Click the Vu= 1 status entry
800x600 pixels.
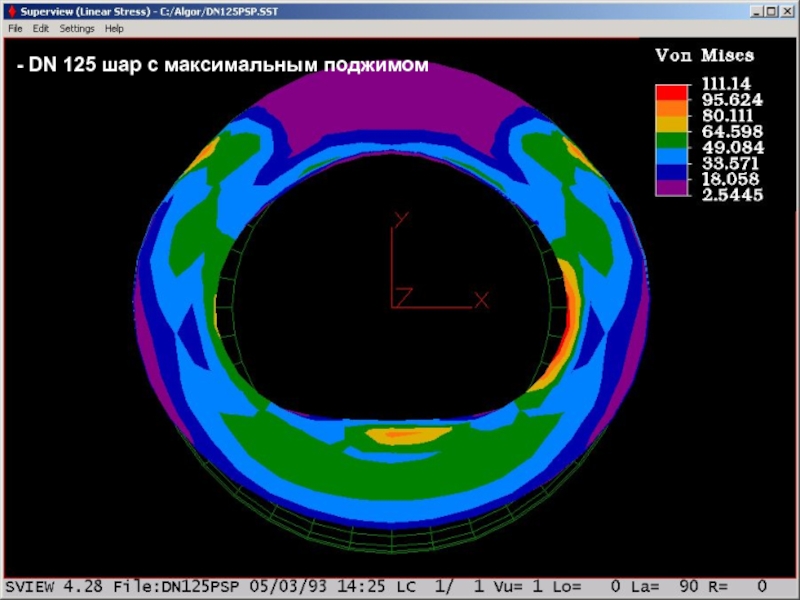[517, 587]
